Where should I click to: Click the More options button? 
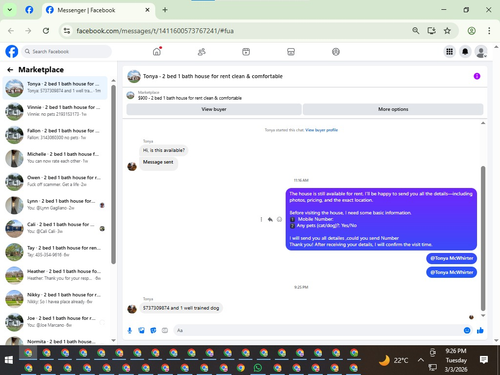393,109
